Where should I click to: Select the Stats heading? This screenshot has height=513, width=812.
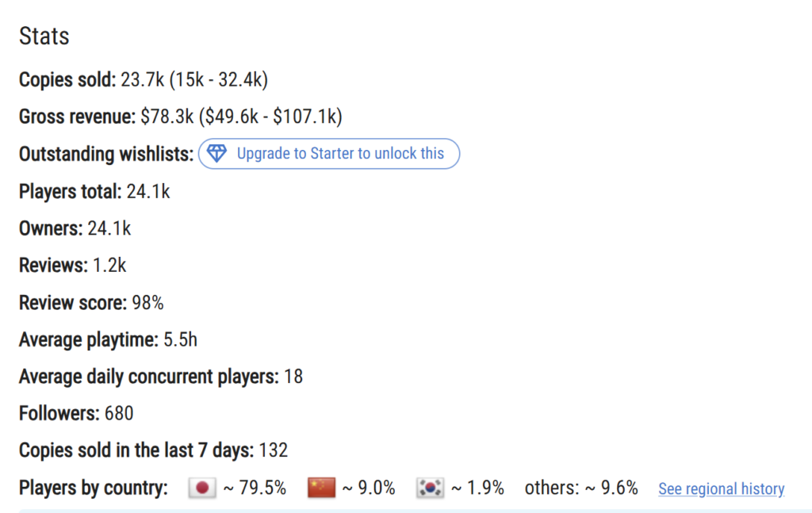click(44, 36)
